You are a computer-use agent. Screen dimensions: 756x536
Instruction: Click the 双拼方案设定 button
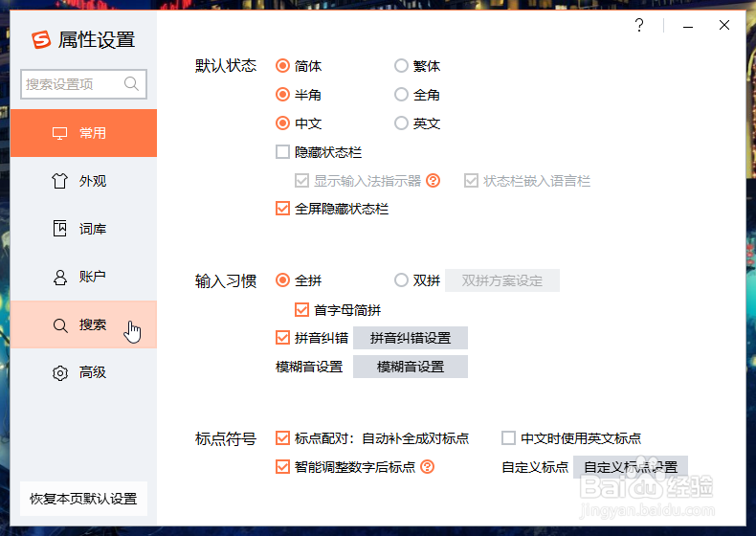[501, 280]
